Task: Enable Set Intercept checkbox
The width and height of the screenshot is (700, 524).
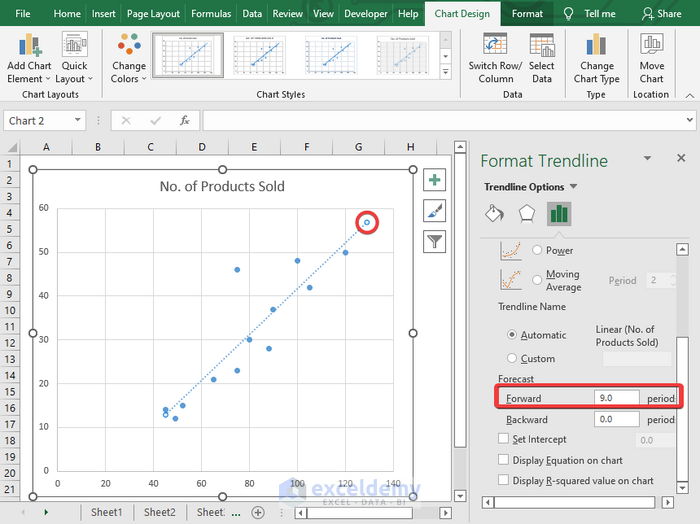Action: point(503,439)
